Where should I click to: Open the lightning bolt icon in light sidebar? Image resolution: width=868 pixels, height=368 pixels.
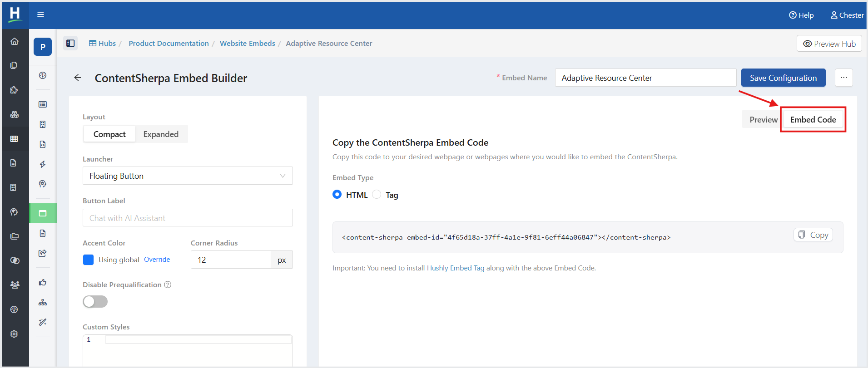[43, 164]
